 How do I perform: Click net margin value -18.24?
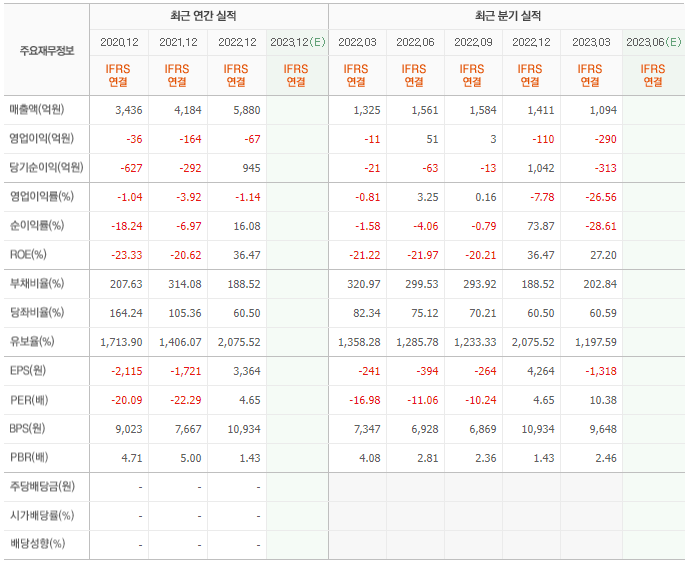[x=127, y=226]
